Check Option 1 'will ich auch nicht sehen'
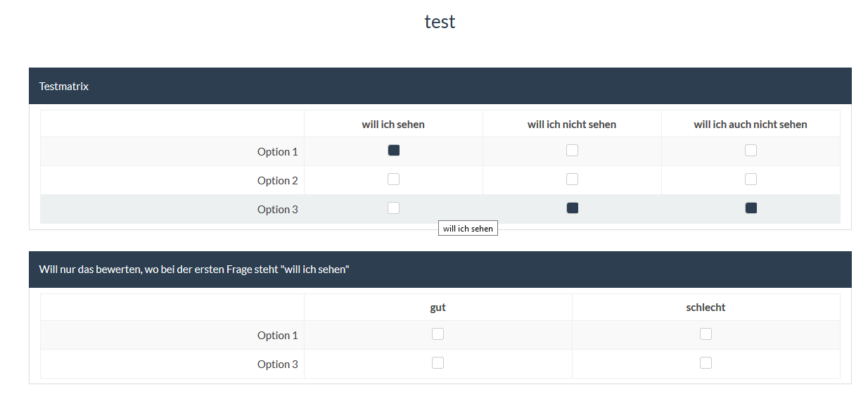This screenshot has height=399, width=868. (751, 151)
